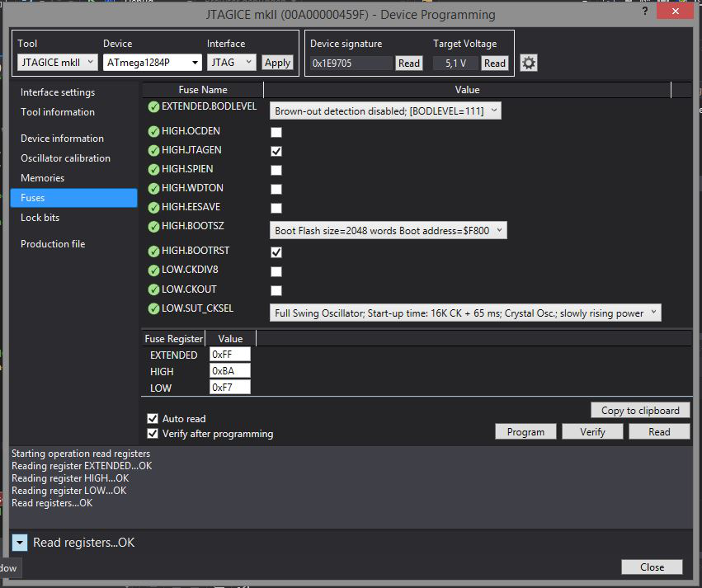
Task: Click Copy to clipboard button
Action: 640,411
